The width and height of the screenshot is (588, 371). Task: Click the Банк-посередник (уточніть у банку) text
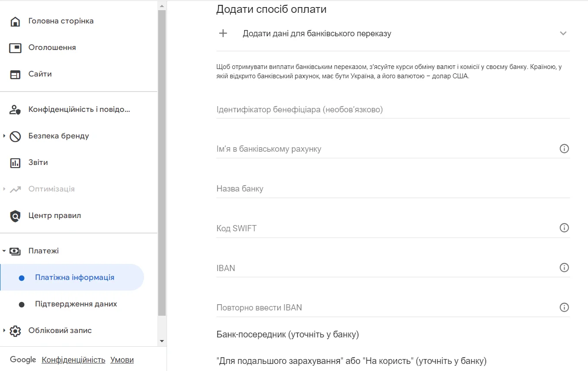coord(288,334)
